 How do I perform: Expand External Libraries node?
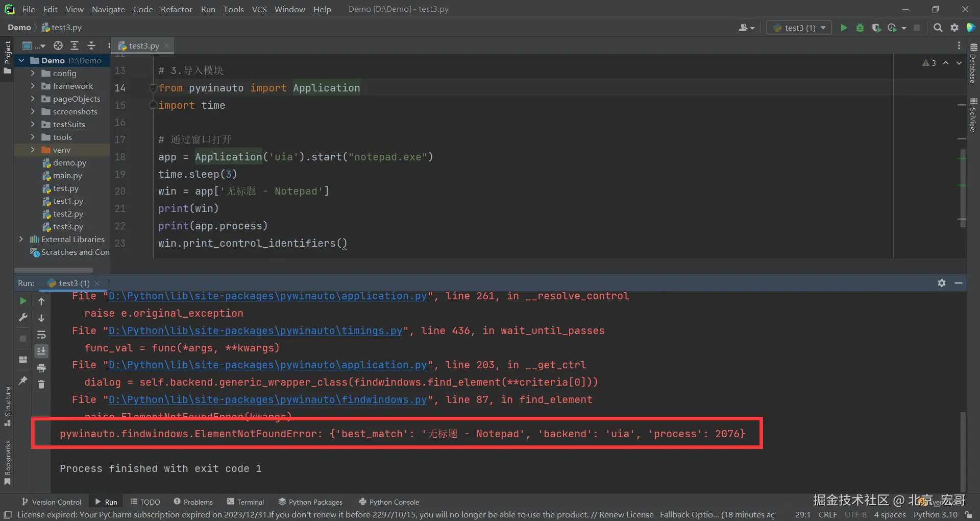(21, 239)
